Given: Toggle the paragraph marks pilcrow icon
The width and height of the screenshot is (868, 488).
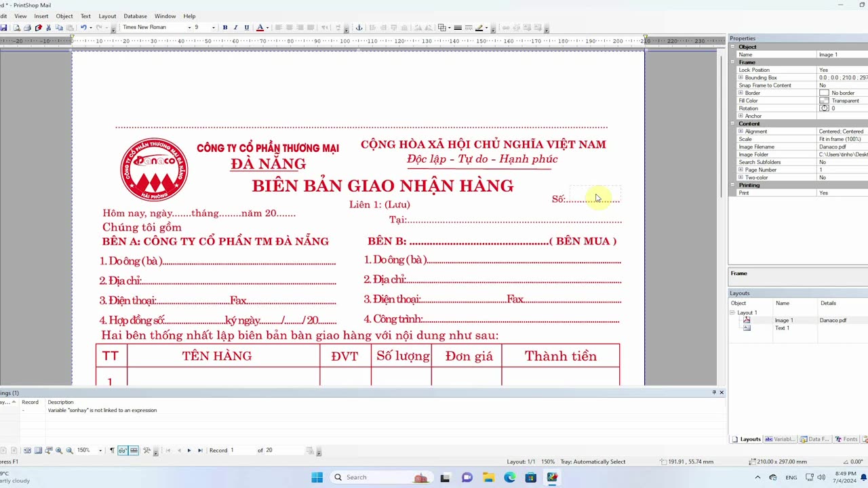Looking at the screenshot, I should pos(112,451).
